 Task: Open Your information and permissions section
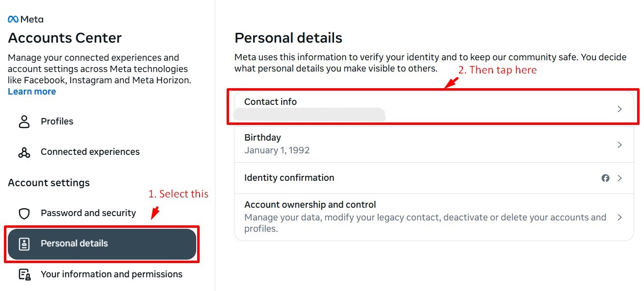[x=112, y=274]
